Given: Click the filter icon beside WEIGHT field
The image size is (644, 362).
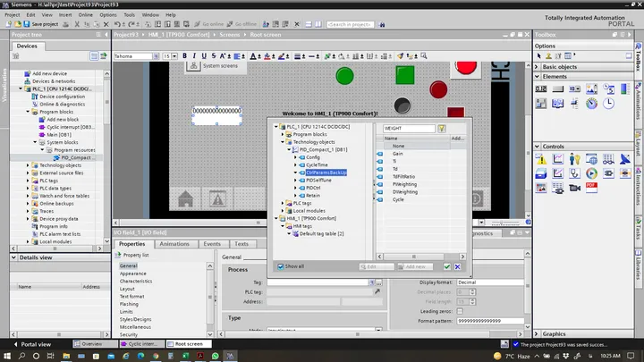Looking at the screenshot, I should (442, 129).
